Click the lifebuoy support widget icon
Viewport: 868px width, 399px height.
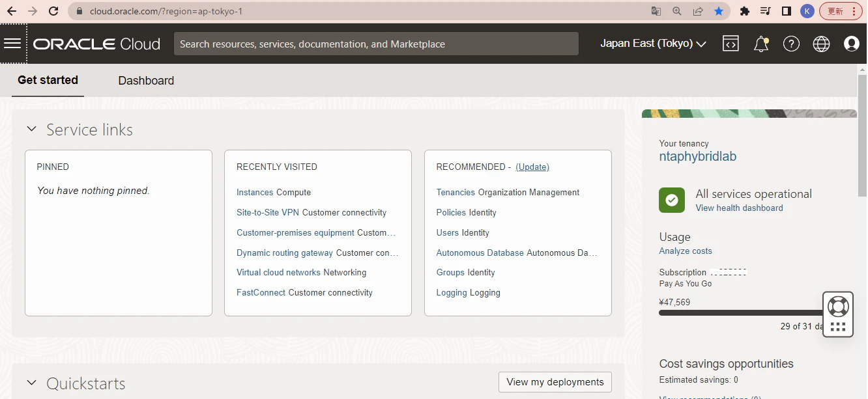[x=838, y=306]
